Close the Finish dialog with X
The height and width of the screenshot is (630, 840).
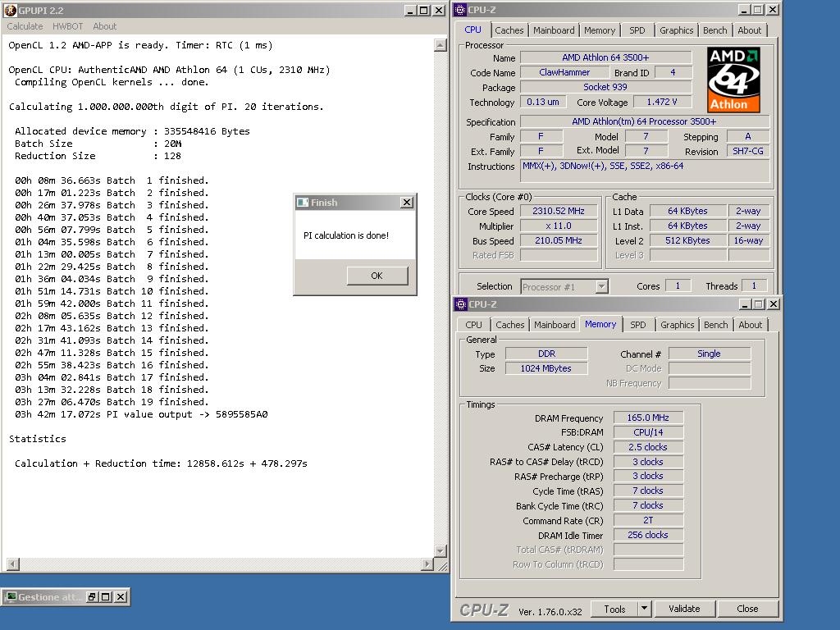click(407, 203)
